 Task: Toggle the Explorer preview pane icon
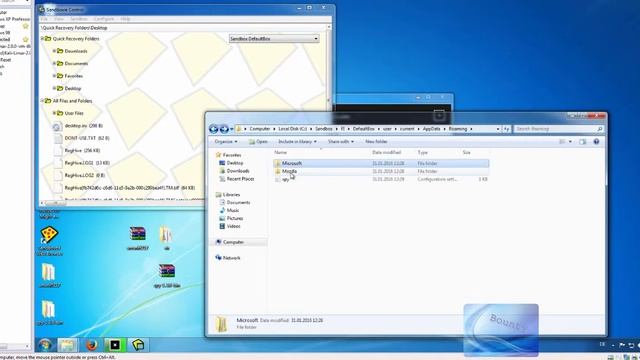(x=582, y=142)
